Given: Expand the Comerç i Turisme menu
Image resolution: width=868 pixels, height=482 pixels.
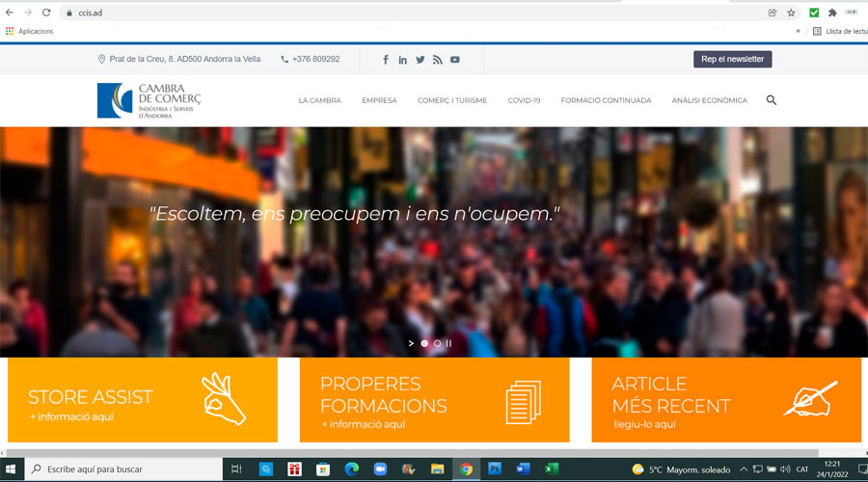Looking at the screenshot, I should pyautogui.click(x=451, y=100).
